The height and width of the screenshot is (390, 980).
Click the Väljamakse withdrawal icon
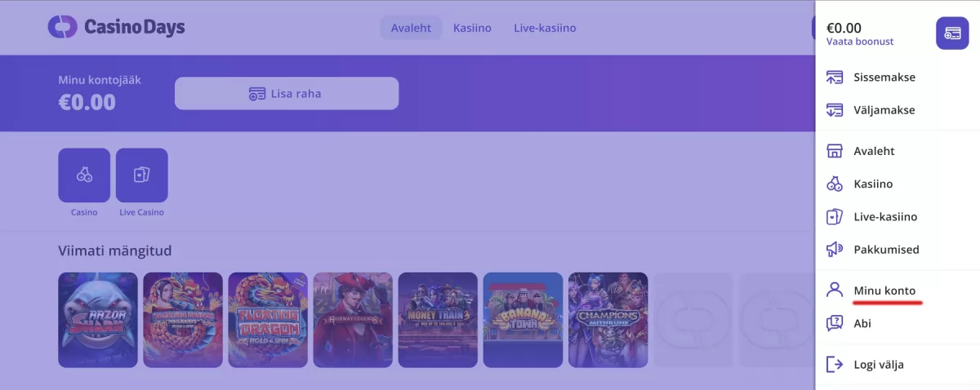pyautogui.click(x=835, y=110)
